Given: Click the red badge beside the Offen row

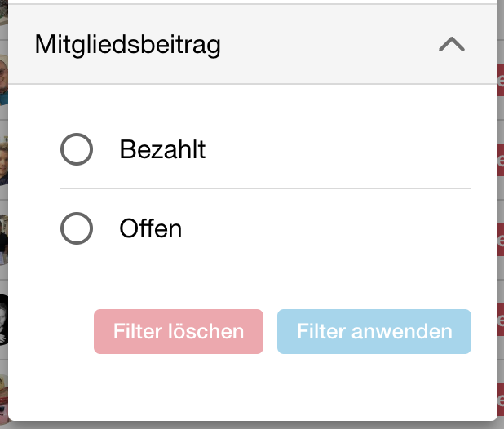Looking at the screenshot, I should (x=501, y=240).
